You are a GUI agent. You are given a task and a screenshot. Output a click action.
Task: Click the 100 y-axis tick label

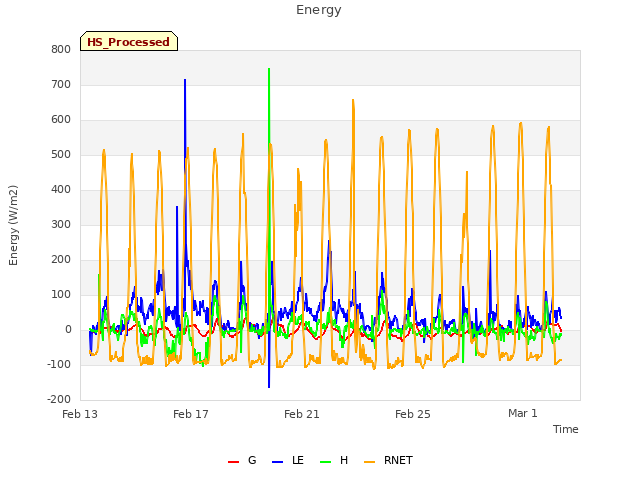click(61, 295)
